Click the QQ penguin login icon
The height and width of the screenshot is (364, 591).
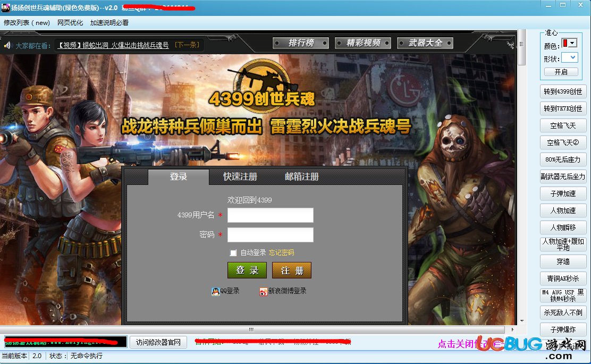(x=215, y=291)
